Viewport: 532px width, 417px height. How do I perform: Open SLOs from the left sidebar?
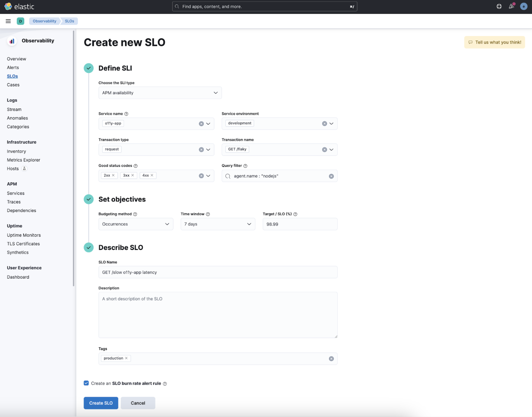12,76
